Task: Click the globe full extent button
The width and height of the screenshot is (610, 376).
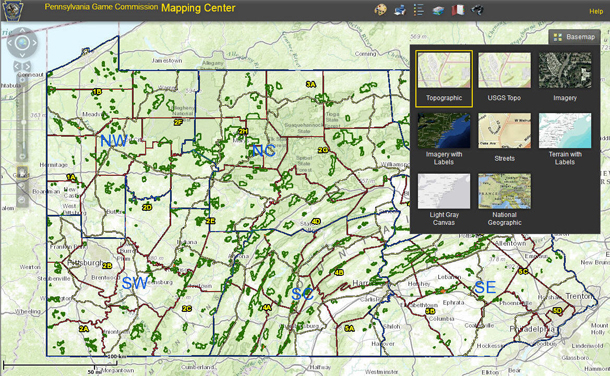Action: coord(22,42)
